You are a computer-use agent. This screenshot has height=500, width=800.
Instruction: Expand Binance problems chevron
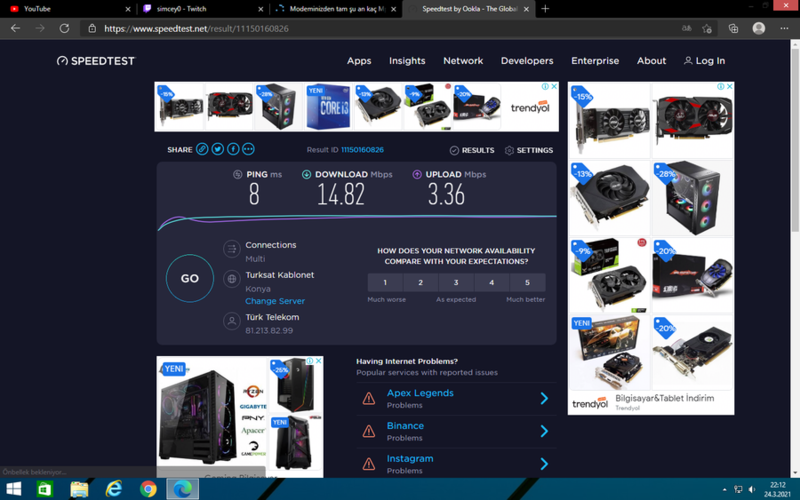(x=544, y=431)
